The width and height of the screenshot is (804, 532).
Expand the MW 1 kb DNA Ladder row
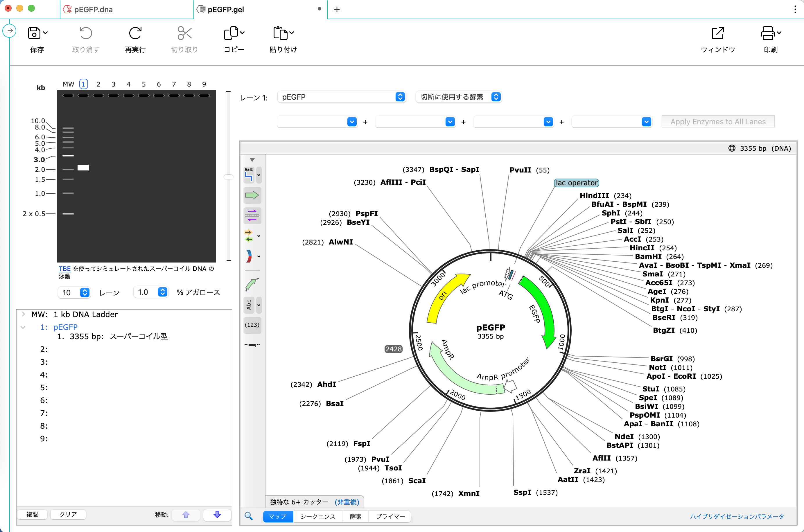(x=24, y=314)
